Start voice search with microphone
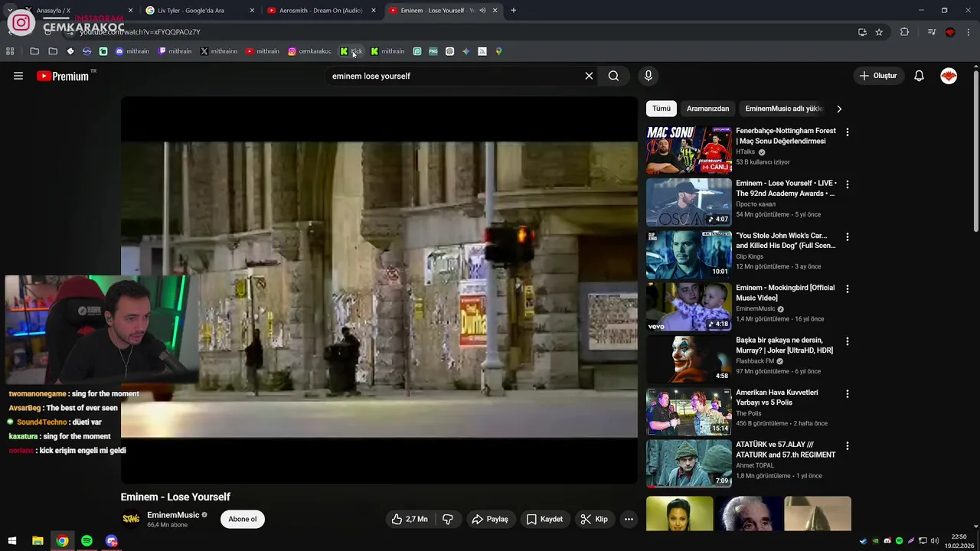 click(x=648, y=76)
